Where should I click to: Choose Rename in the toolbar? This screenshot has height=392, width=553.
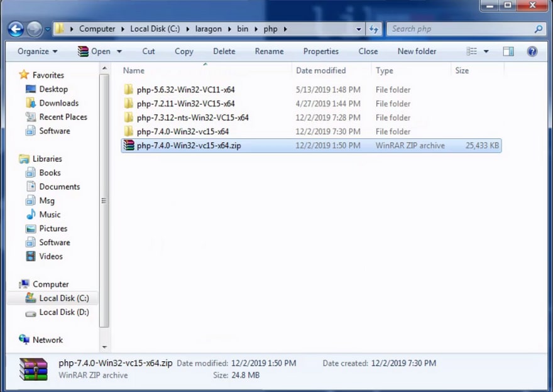coord(269,52)
